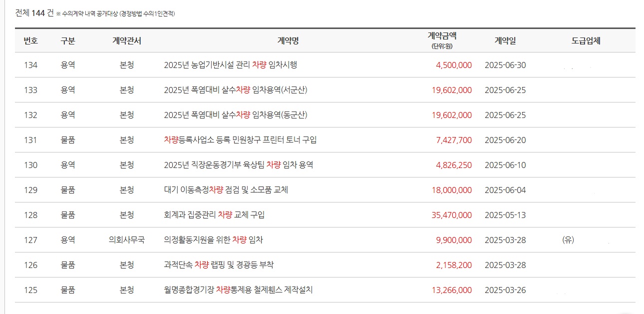This screenshot has width=644, height=314.
Task: Click the 도급업체 column header
Action: click(586, 41)
